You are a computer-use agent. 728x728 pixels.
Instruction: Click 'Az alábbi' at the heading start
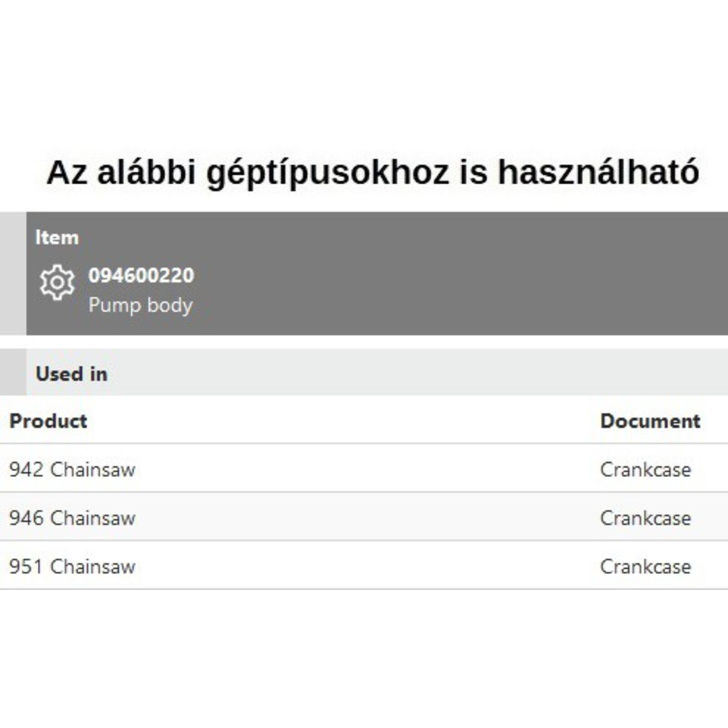coord(121,172)
